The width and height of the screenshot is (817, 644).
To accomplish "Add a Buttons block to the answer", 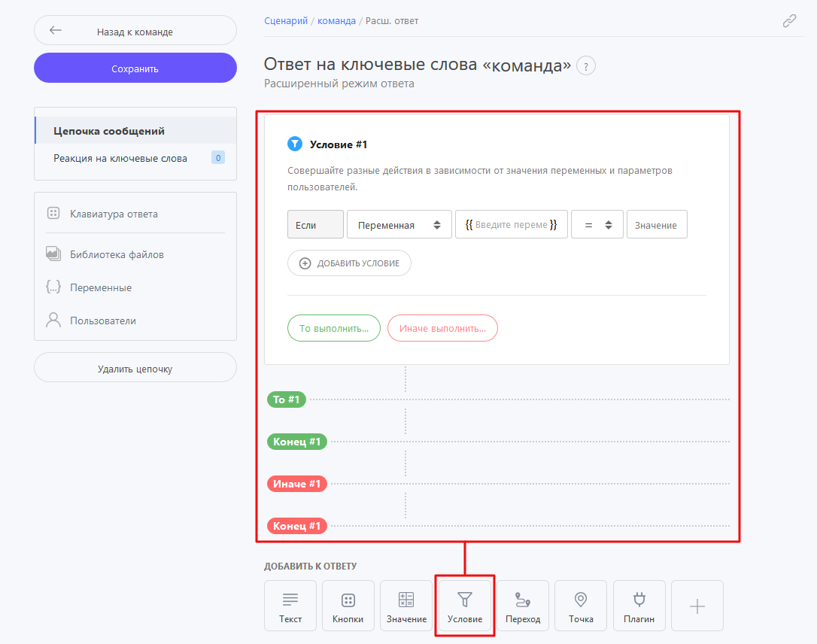I will point(348,606).
